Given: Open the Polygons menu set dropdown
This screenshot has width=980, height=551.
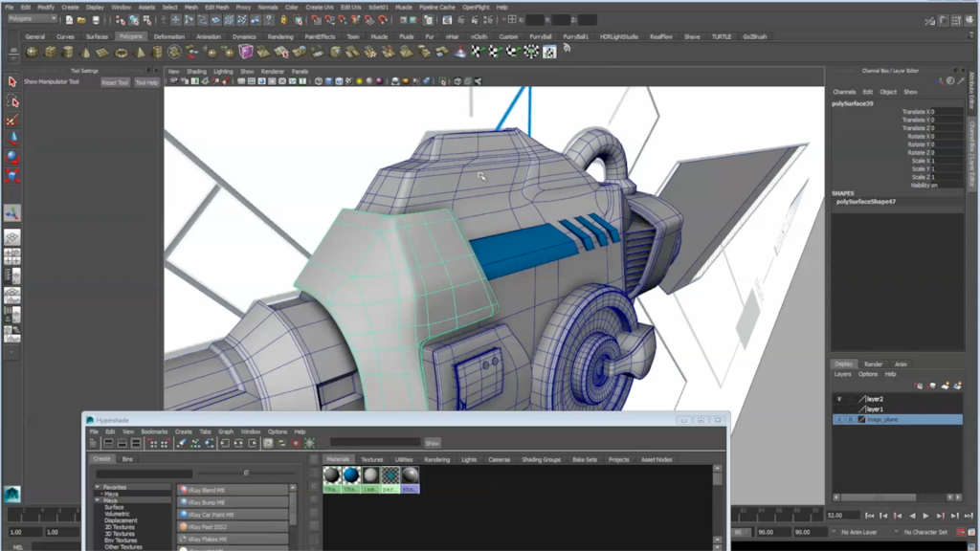Looking at the screenshot, I should (x=33, y=19).
